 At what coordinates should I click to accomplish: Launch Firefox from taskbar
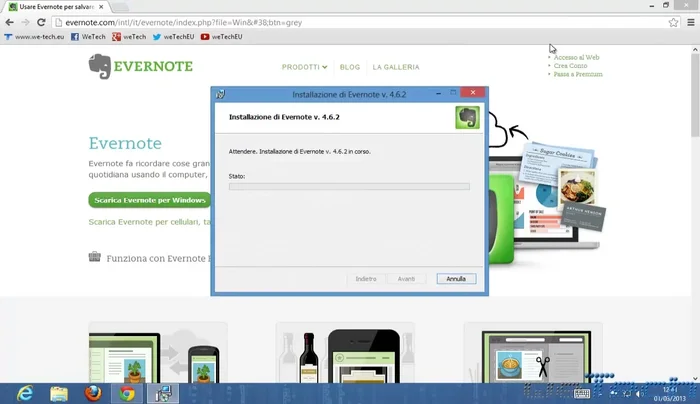click(93, 394)
